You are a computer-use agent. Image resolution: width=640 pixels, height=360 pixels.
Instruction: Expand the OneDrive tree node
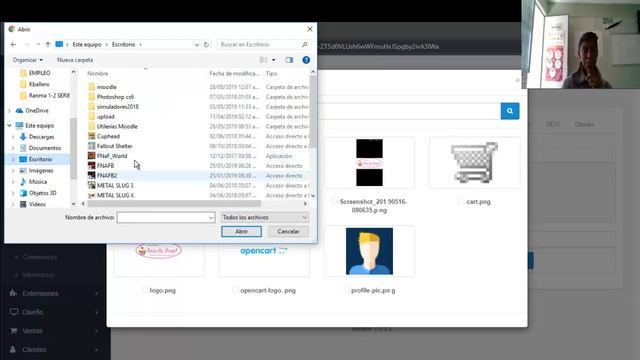(x=9, y=111)
